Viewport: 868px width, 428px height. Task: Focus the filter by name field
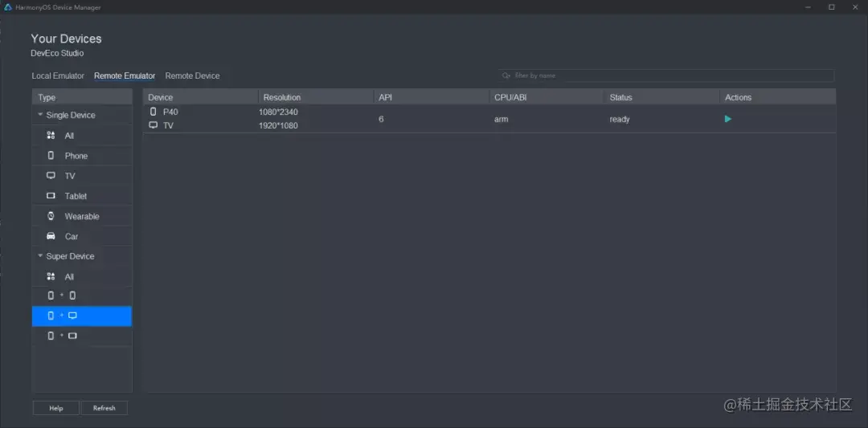click(x=666, y=75)
